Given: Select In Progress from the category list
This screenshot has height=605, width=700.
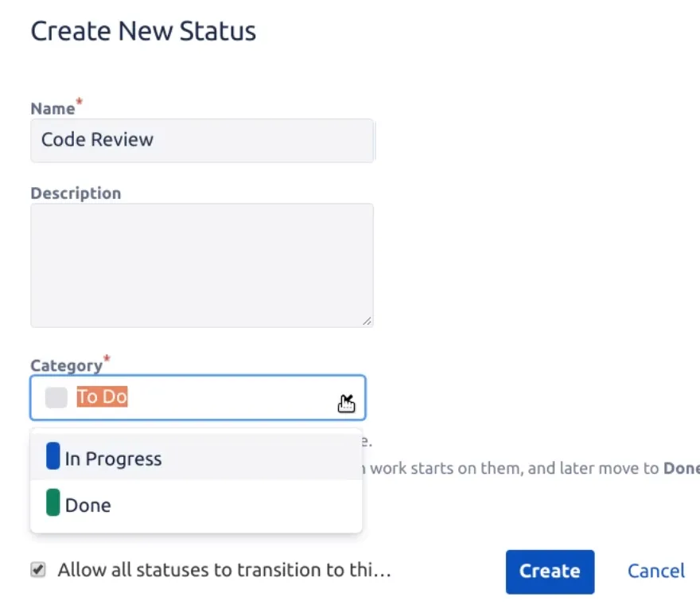Looking at the screenshot, I should [x=113, y=459].
